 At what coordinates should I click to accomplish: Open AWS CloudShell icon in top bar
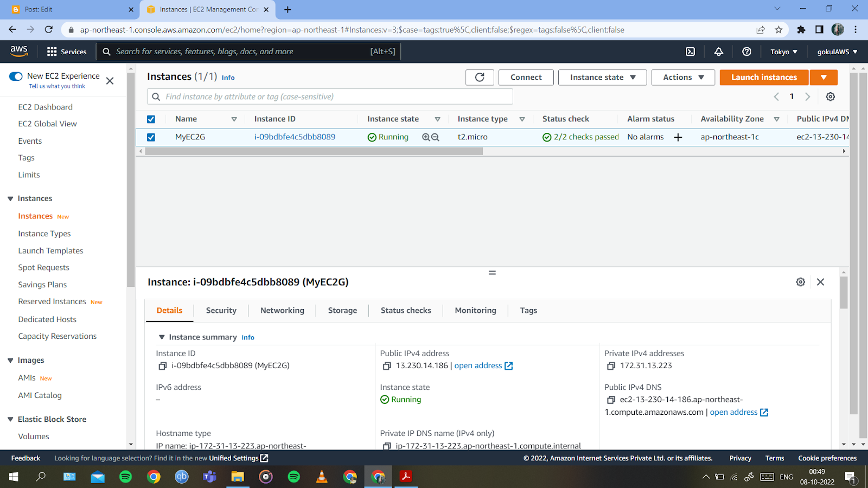[690, 52]
